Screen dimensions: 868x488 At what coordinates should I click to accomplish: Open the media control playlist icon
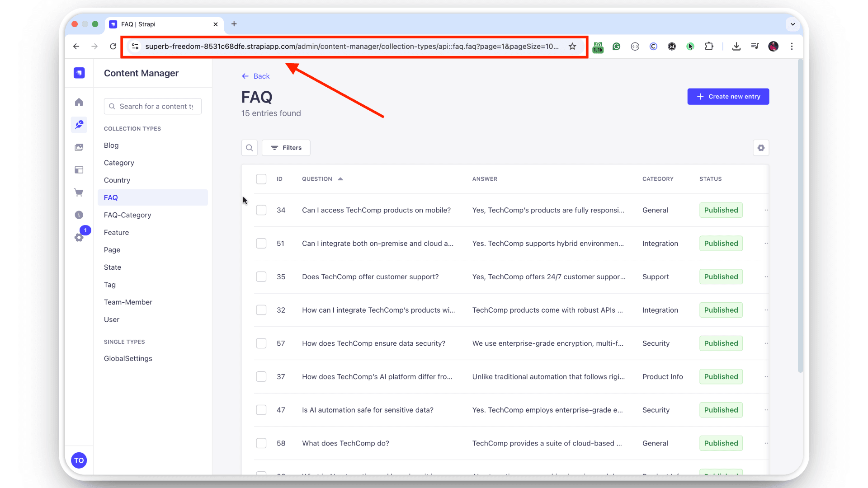point(755,47)
